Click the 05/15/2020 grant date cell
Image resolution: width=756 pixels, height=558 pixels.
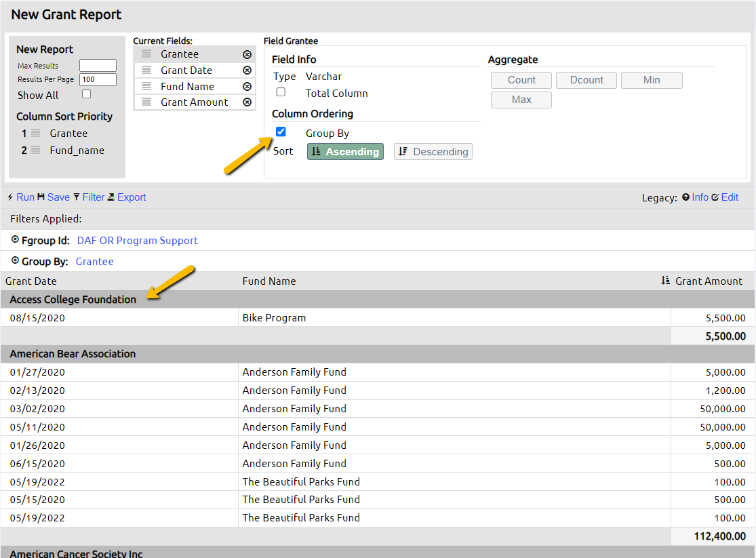[x=119, y=500]
